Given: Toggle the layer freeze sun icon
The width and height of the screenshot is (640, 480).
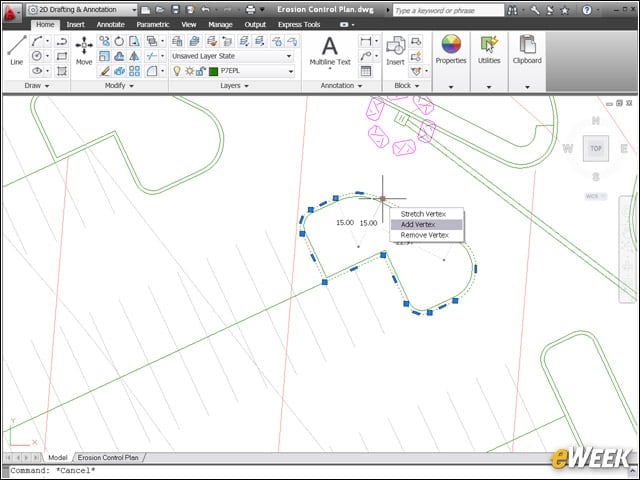Looking at the screenshot, I should coord(189,71).
